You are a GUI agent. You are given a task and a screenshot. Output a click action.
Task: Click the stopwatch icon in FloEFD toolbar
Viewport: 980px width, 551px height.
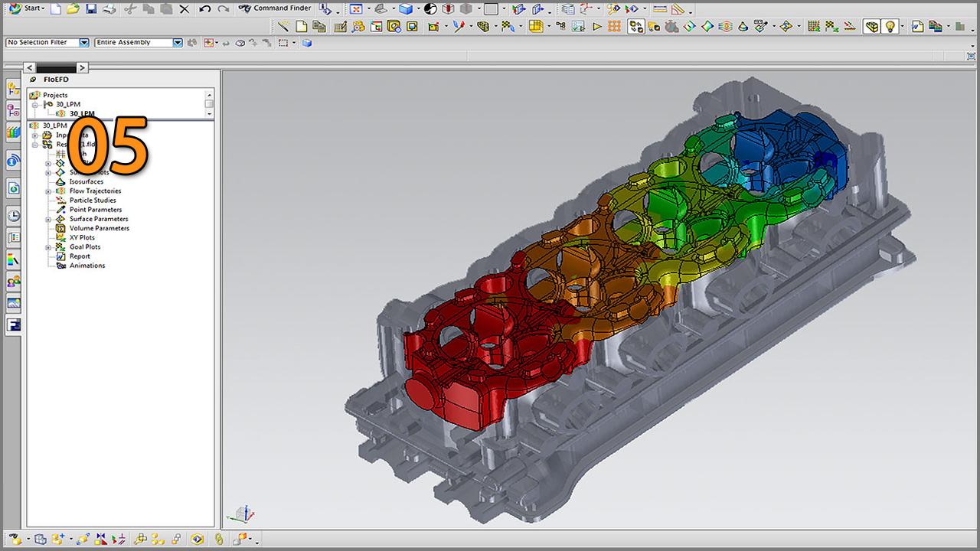[671, 27]
